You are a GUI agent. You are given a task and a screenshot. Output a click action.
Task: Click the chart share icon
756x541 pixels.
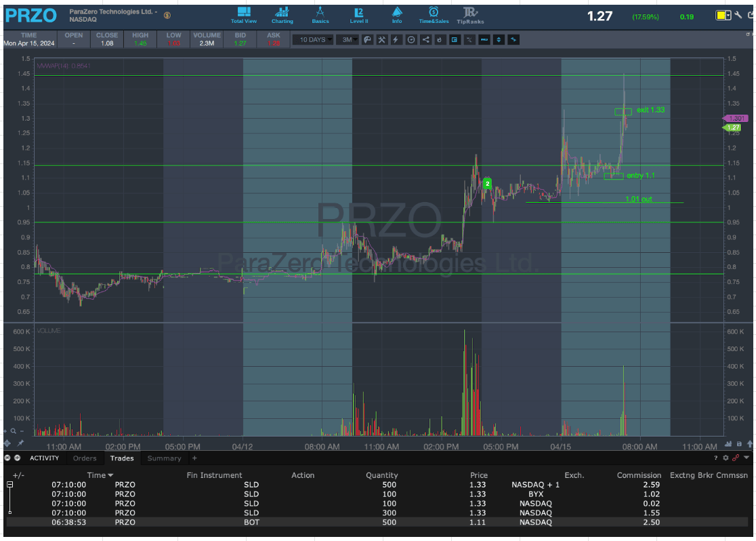pos(425,39)
